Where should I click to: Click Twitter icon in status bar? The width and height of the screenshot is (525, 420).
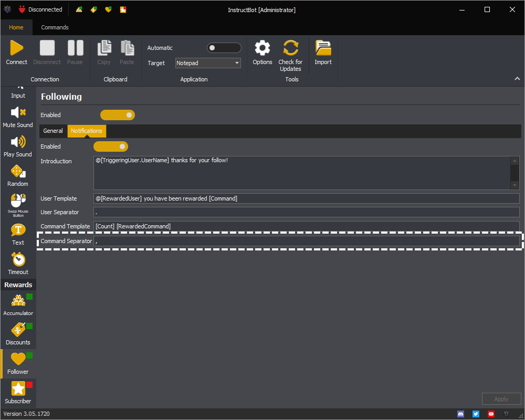click(476, 414)
